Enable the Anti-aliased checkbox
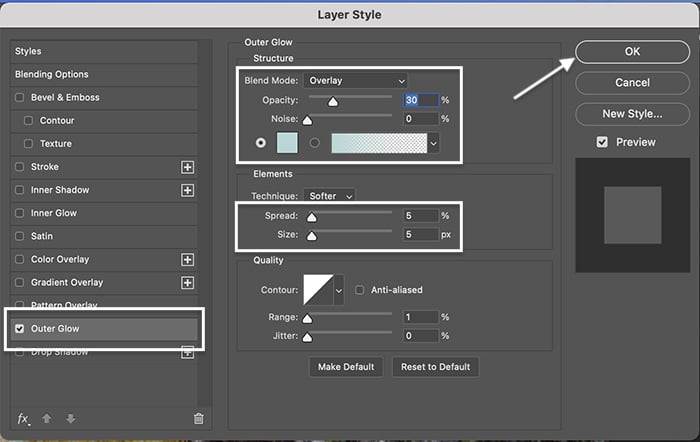 [359, 290]
